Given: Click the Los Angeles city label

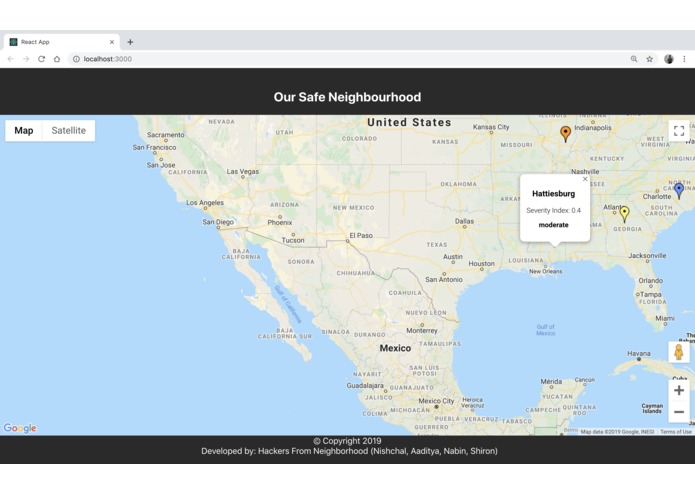Looking at the screenshot, I should (205, 202).
